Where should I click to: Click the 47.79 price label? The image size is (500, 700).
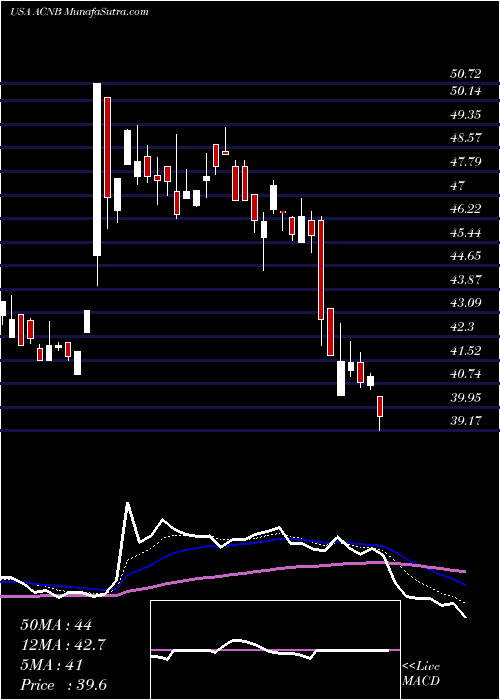pyautogui.click(x=465, y=162)
